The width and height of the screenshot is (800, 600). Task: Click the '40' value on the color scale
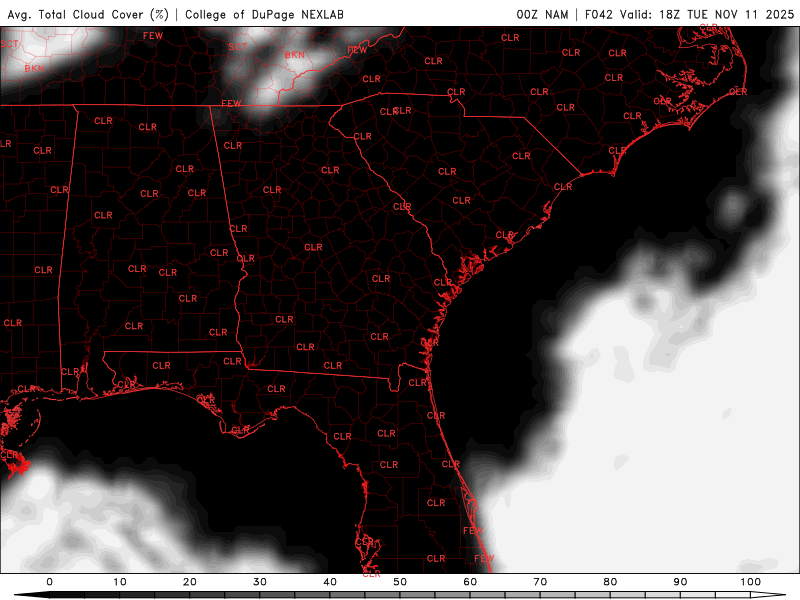pos(330,582)
